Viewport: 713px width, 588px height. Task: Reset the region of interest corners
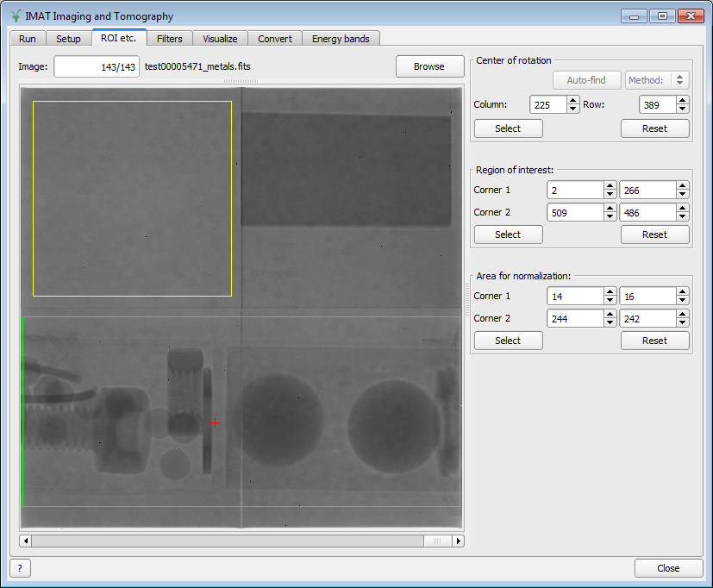(x=654, y=234)
